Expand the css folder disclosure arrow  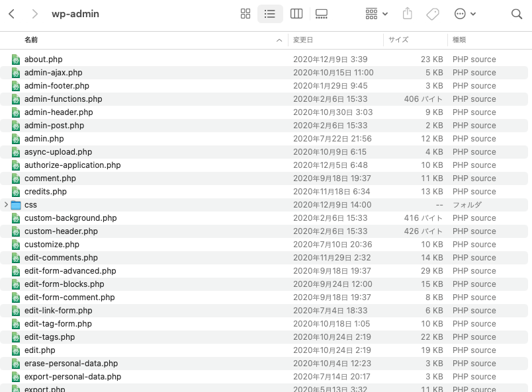click(x=7, y=205)
